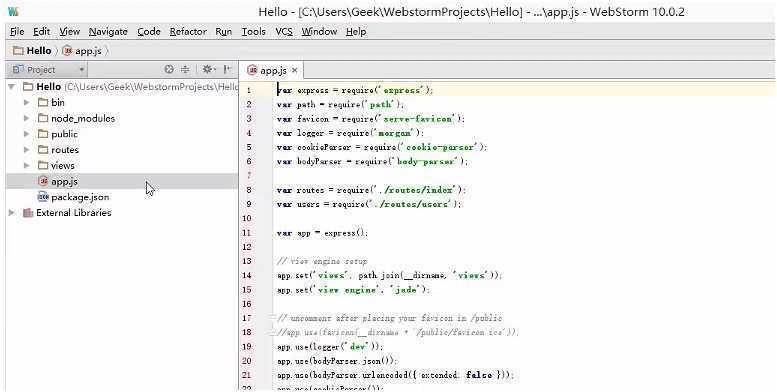Open the Code menu
The width and height of the screenshot is (777, 392).
[x=149, y=32]
